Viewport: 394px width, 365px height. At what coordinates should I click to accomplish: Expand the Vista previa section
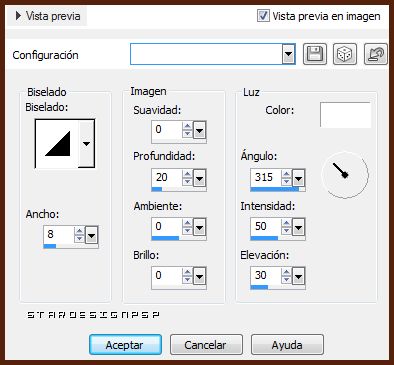(x=47, y=16)
